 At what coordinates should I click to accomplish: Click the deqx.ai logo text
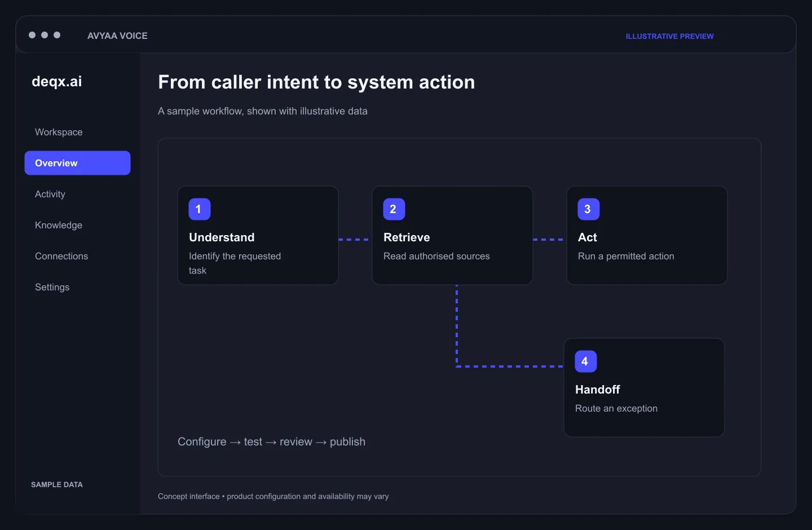click(x=57, y=81)
